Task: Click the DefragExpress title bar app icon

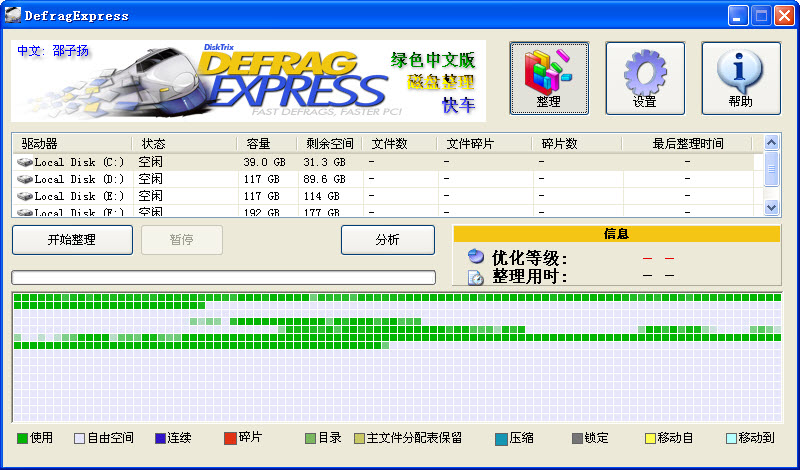Action: pyautogui.click(x=15, y=16)
